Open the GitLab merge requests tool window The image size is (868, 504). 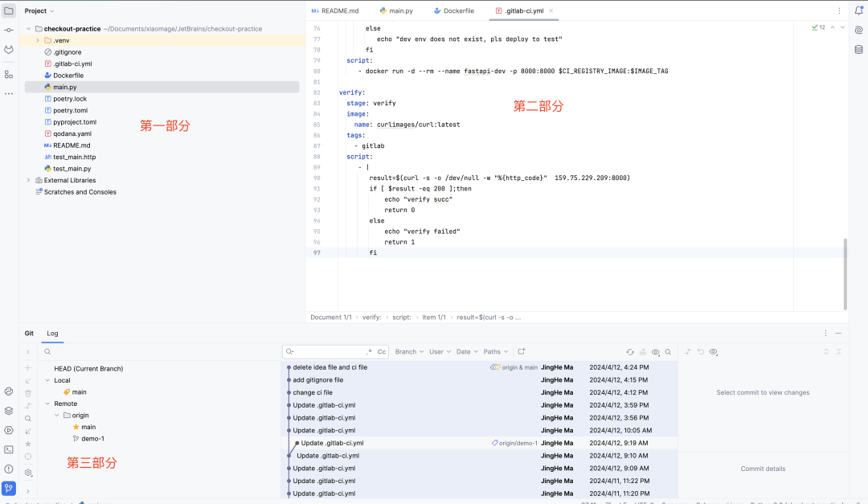[9, 50]
